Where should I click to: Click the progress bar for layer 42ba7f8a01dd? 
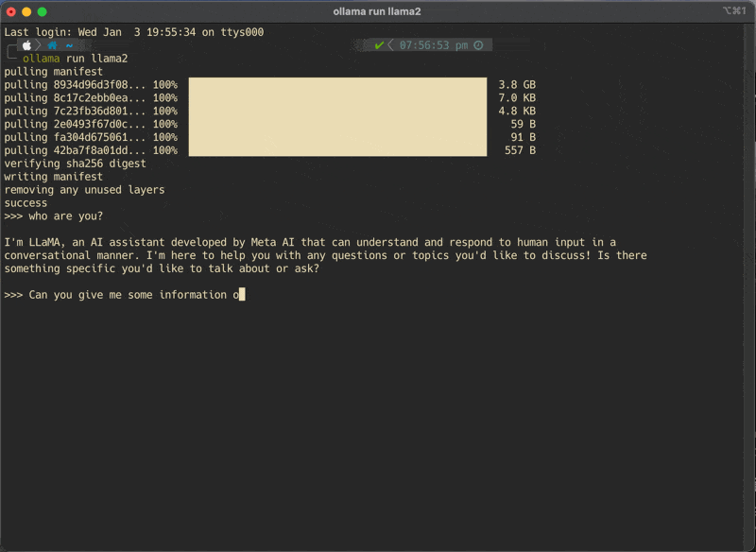[337, 150]
